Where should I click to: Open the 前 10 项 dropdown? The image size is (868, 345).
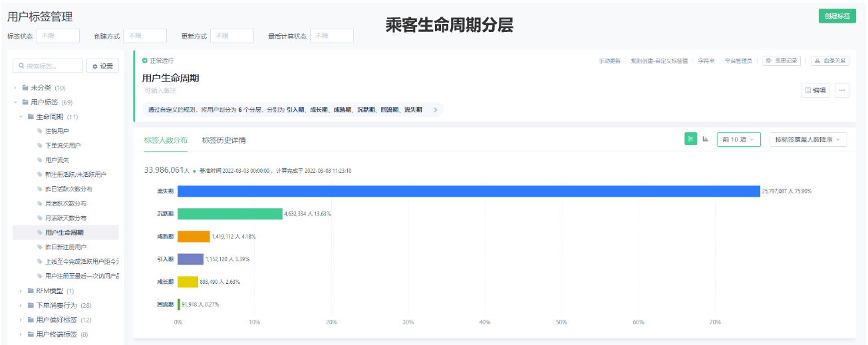point(738,140)
